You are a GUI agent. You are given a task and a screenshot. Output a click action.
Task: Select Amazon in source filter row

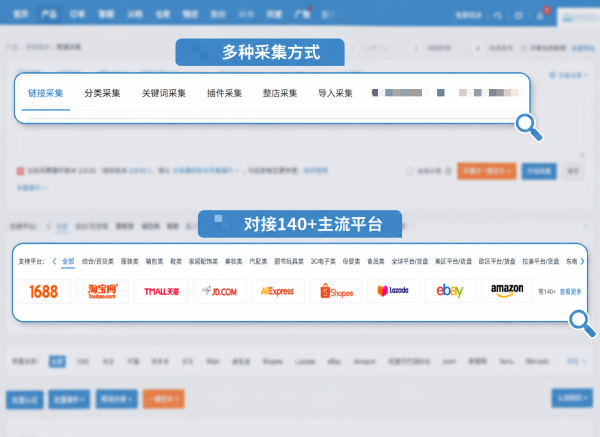pyautogui.click(x=364, y=361)
